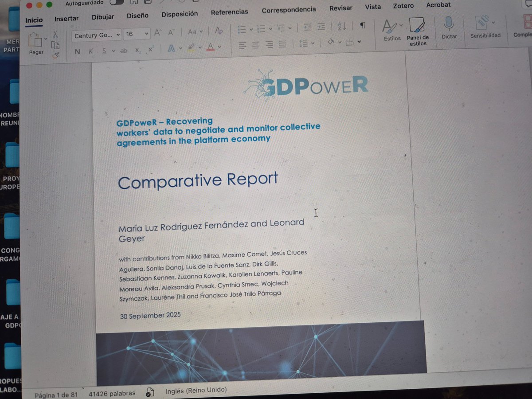Apply subscript formatting
Screen dimensions: 532x399
tap(137, 50)
